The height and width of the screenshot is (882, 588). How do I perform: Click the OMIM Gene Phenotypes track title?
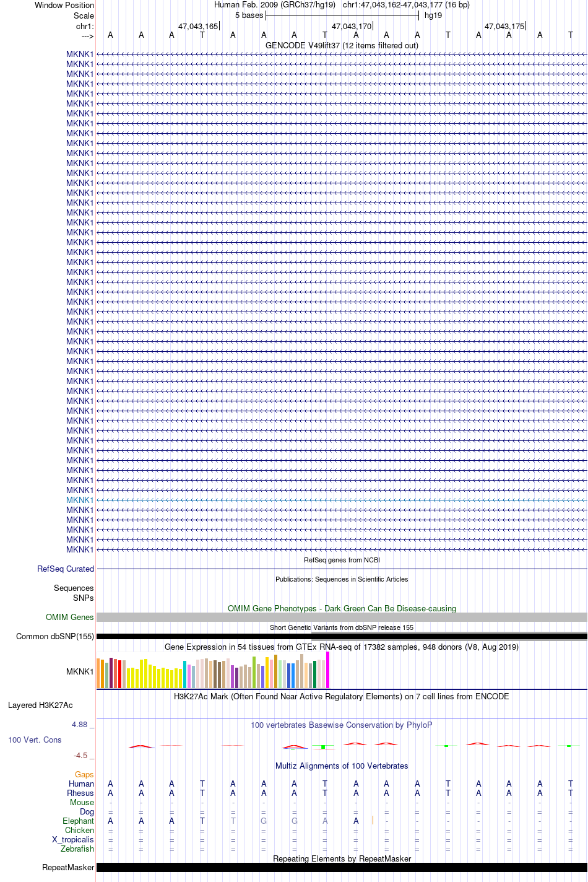(x=342, y=608)
